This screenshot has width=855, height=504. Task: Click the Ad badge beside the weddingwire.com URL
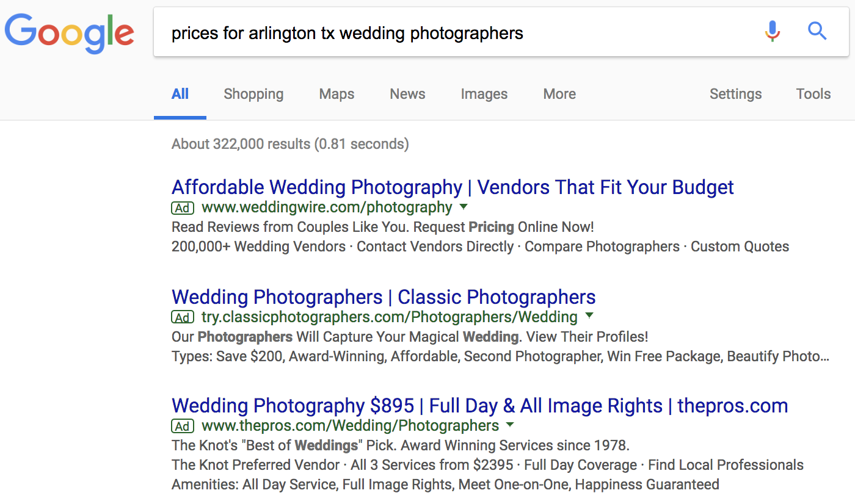point(183,208)
